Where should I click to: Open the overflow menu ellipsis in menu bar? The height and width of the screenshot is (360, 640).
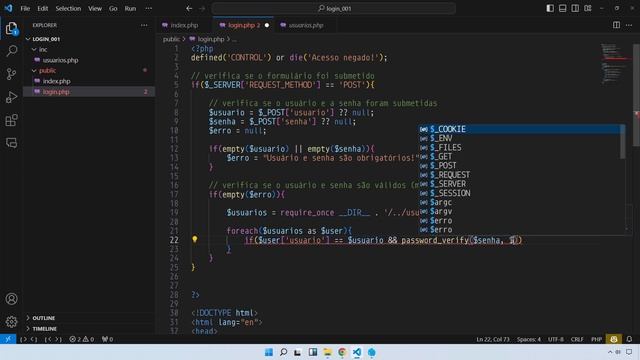pos(149,8)
